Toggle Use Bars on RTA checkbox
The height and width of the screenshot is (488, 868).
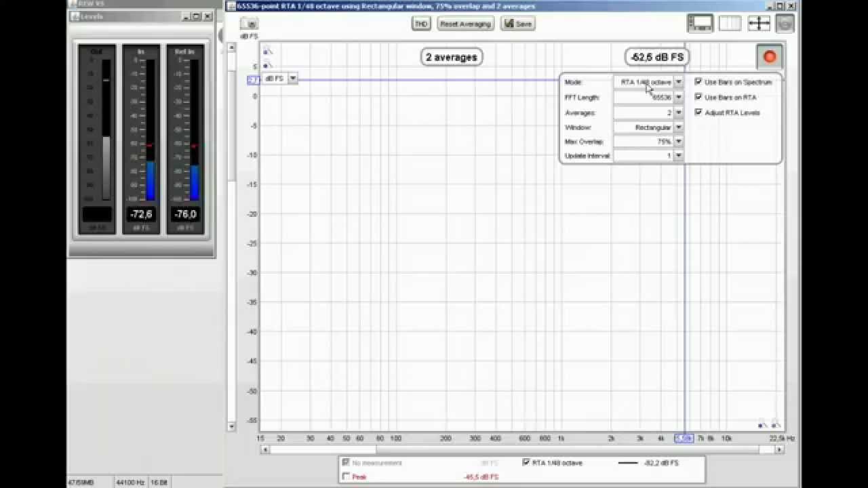(698, 98)
